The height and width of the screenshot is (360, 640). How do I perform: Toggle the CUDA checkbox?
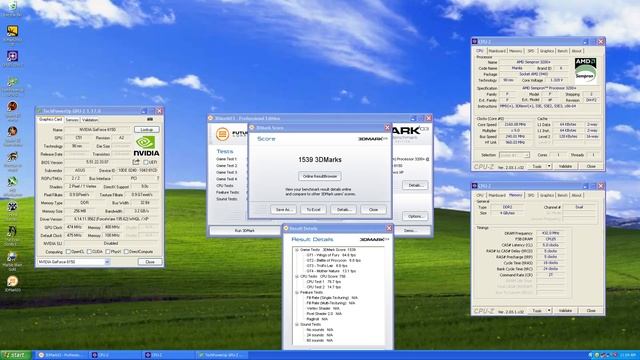click(89, 252)
